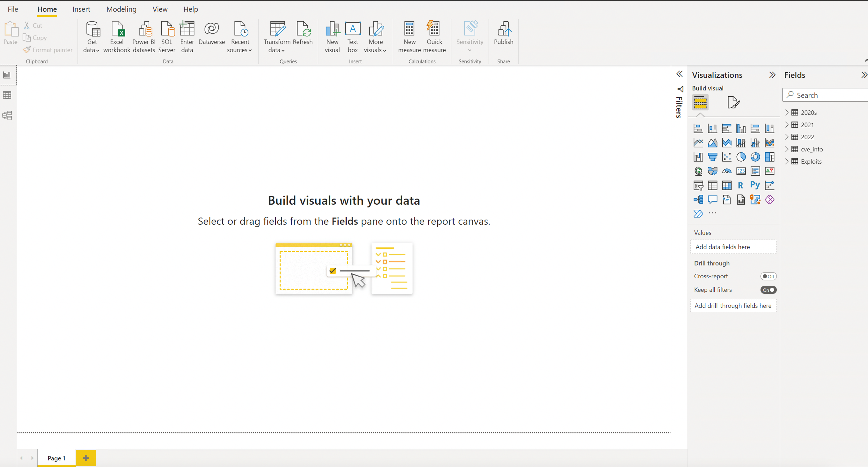Select the R script visual

coord(740,185)
